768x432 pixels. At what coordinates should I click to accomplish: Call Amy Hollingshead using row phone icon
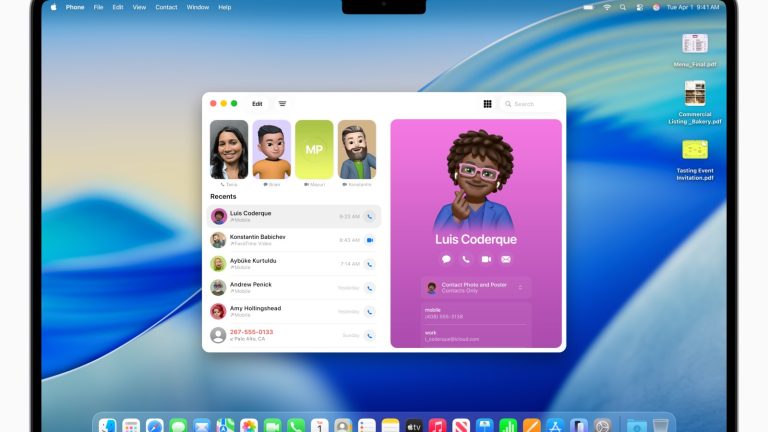point(370,312)
